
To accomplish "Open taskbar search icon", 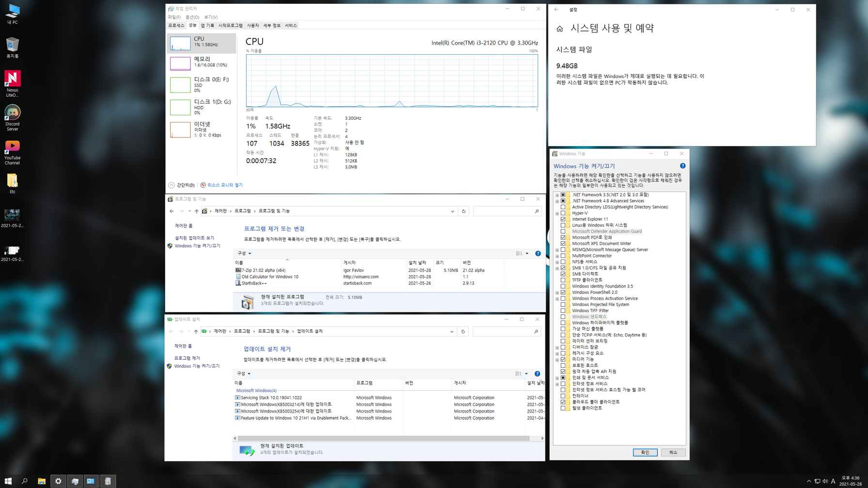I will (x=25, y=481).
